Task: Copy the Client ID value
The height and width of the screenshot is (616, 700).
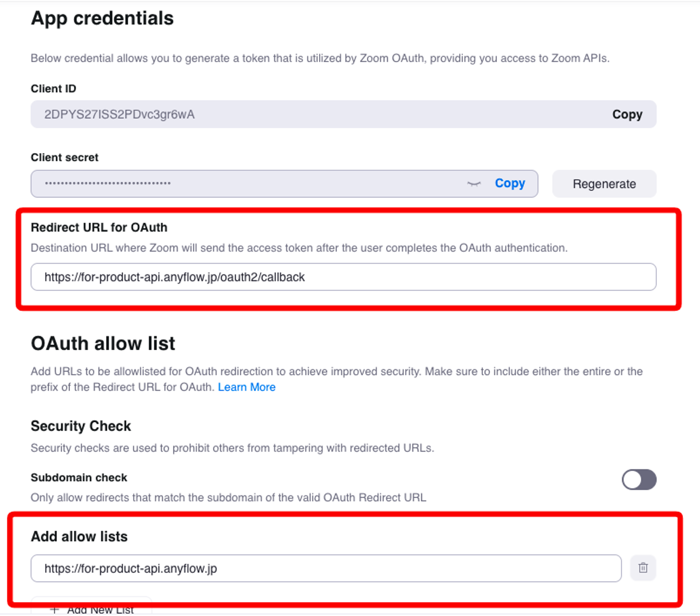Action: click(x=627, y=115)
